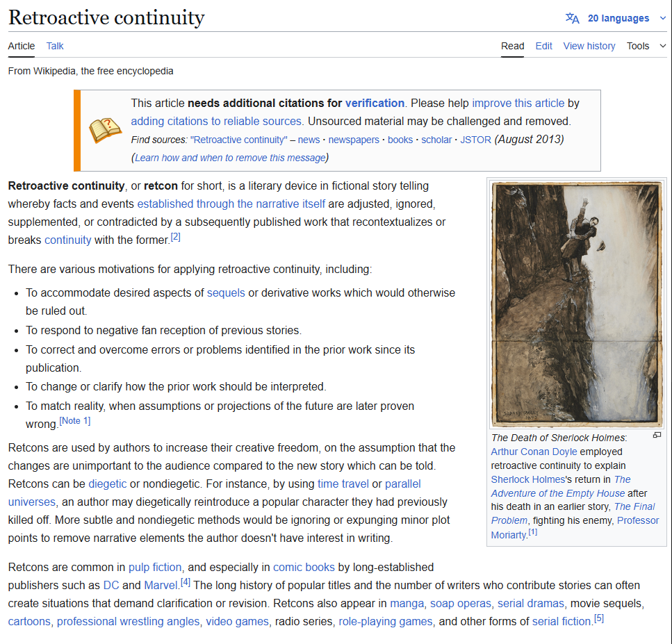Open the Edit tab

(x=544, y=46)
